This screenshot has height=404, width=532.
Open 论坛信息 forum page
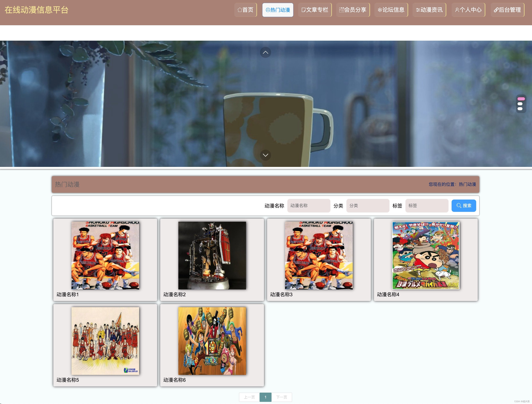point(391,10)
